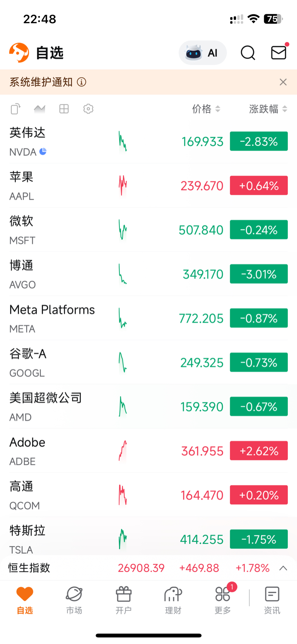The height and width of the screenshot is (644, 297).
Task: Sort list by 价格 column
Action: coord(206,109)
